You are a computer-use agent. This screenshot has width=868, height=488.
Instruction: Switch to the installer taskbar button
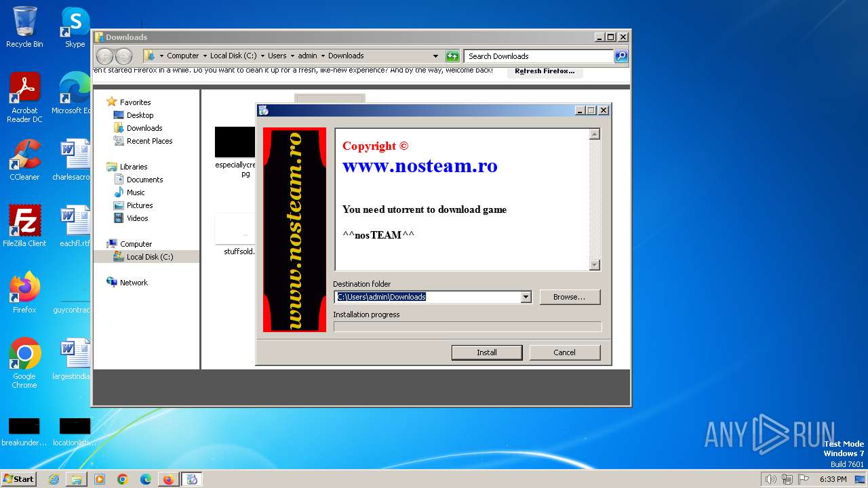point(192,479)
